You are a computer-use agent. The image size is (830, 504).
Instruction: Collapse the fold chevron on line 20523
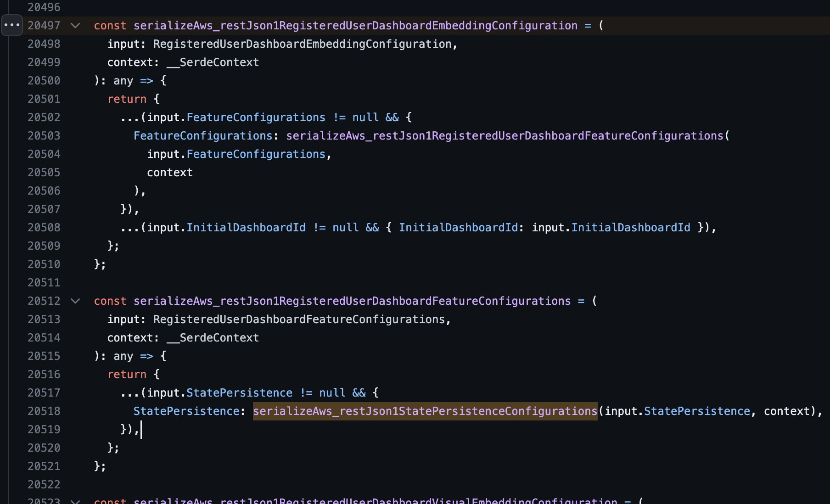(x=76, y=501)
